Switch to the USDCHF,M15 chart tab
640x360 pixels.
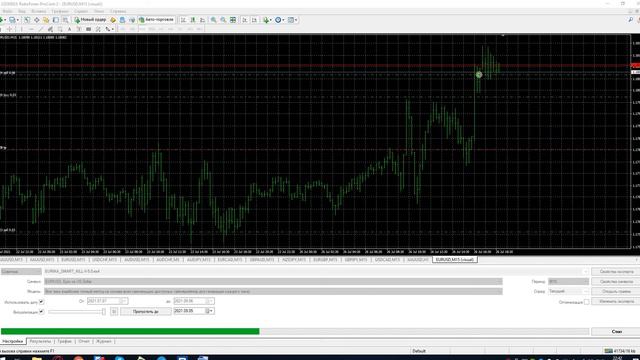tap(104, 260)
